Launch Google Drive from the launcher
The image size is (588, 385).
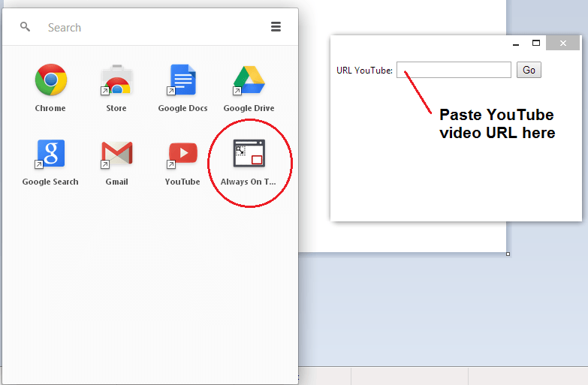pos(249,80)
